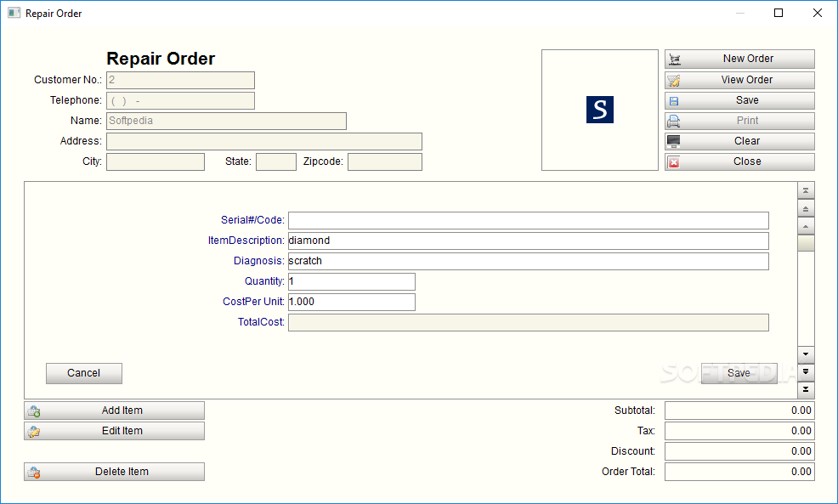Screen dimensions: 838x504
Task: Click the Subtotal value field
Action: point(739,411)
